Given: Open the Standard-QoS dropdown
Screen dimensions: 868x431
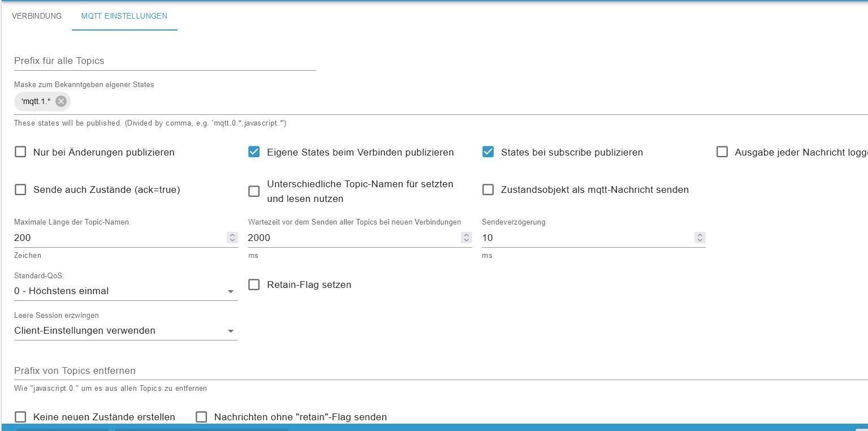Looking at the screenshot, I should coord(126,291).
